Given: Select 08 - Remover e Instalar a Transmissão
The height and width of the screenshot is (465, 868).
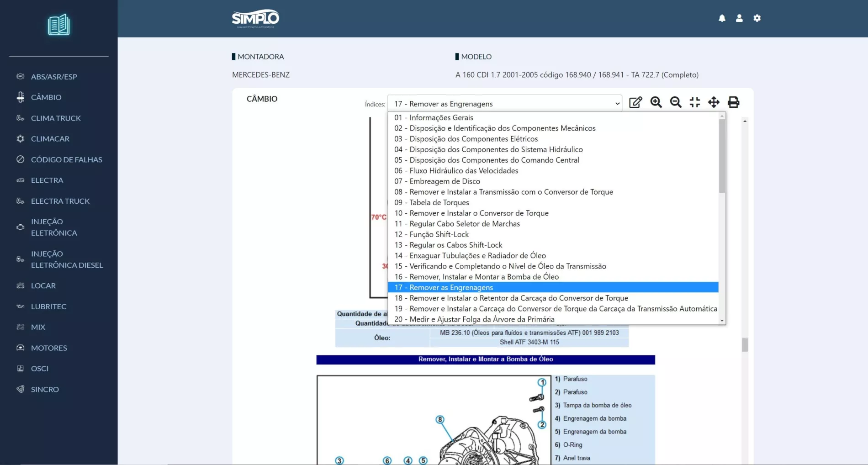Looking at the screenshot, I should click(x=553, y=192).
